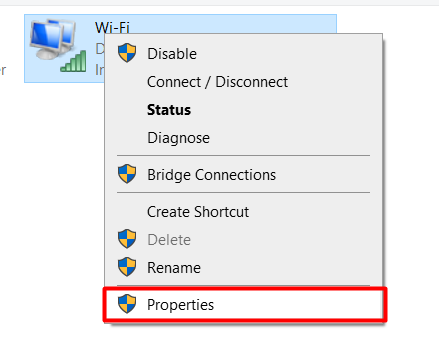This screenshot has width=439, height=363.
Task: Open Properties highlighted in red
Action: pos(245,305)
